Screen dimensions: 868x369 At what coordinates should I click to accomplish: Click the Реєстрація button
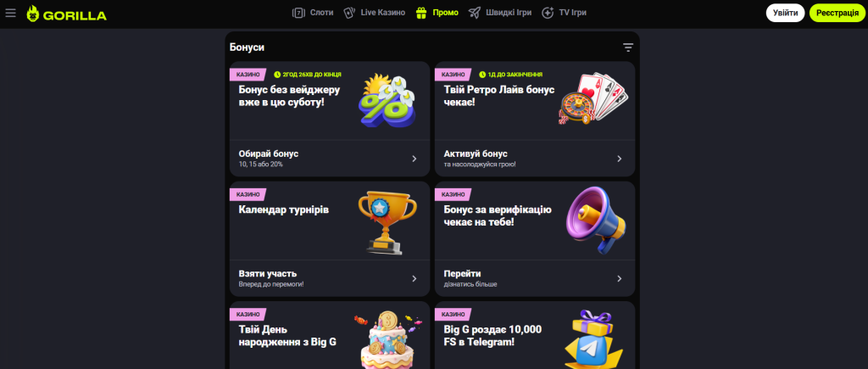tap(837, 13)
